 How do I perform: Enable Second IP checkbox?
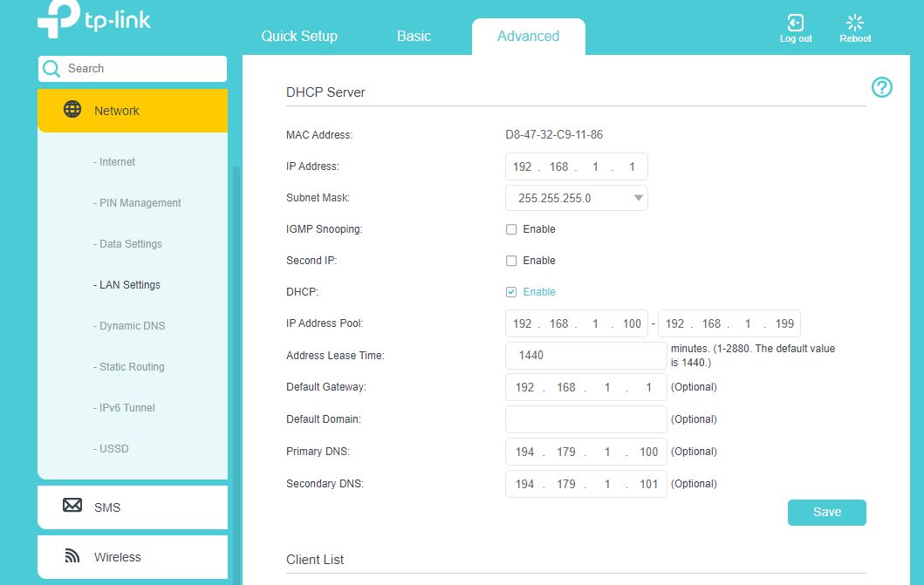(511, 261)
